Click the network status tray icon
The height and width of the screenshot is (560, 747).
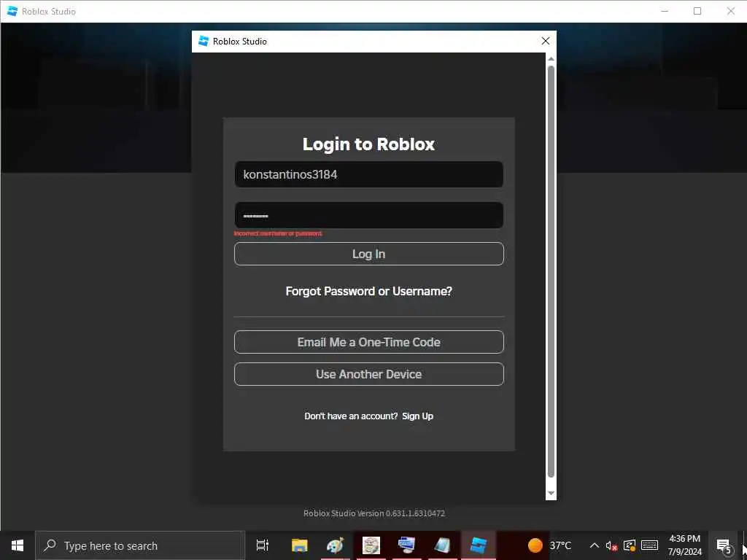point(630,545)
